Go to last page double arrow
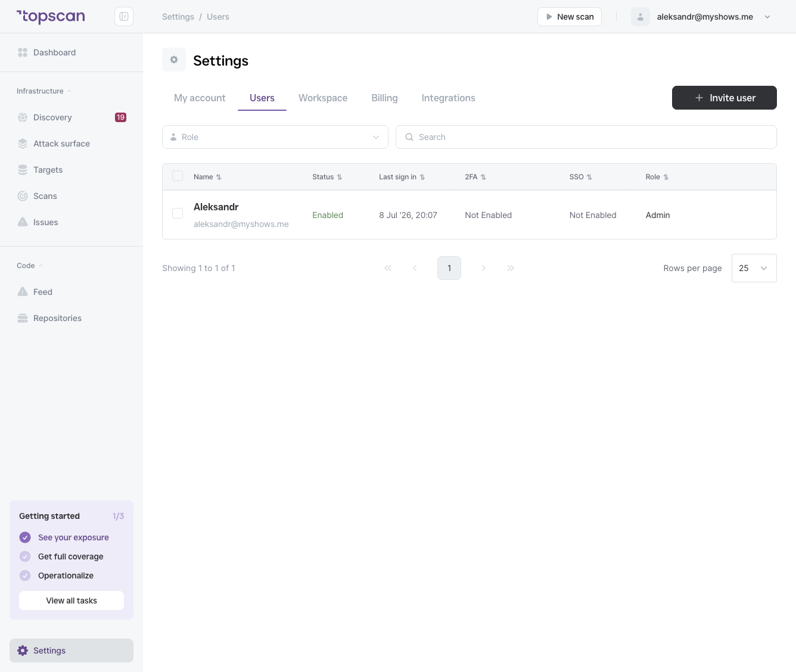Image resolution: width=796 pixels, height=672 pixels. [511, 268]
